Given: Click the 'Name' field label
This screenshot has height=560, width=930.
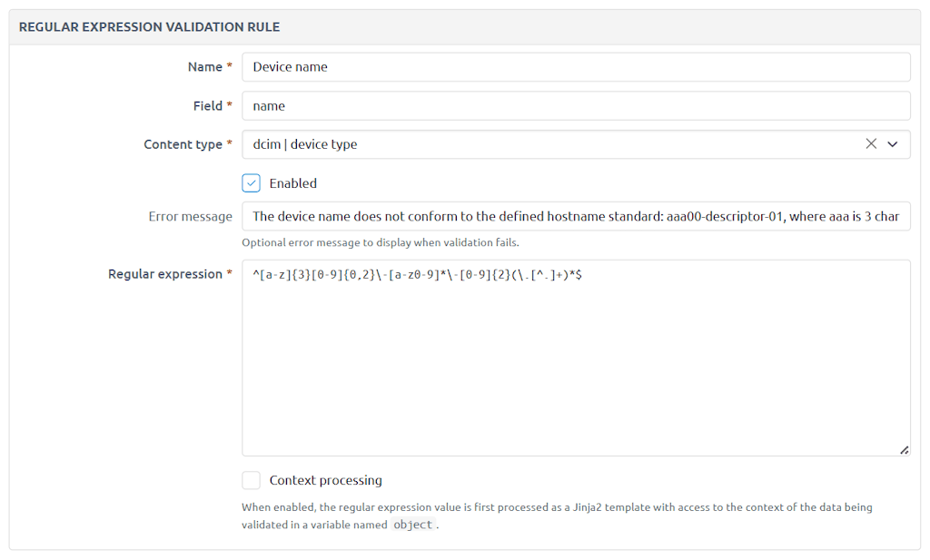Looking at the screenshot, I should (205, 67).
